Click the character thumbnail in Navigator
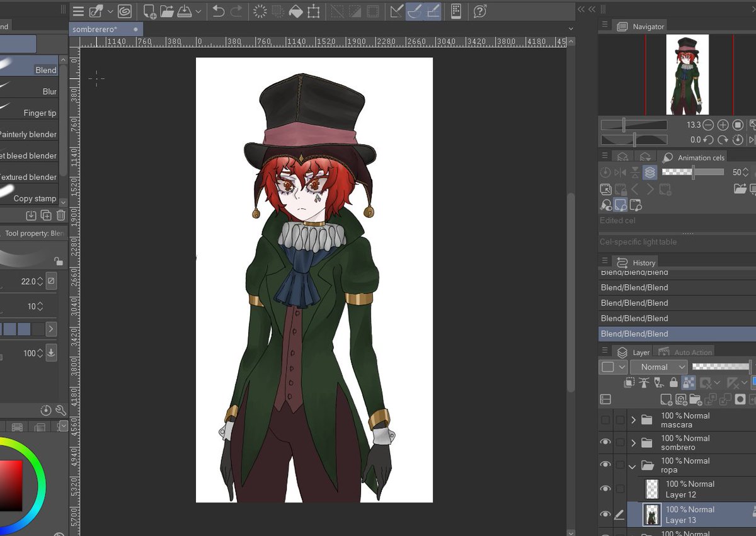 coord(687,75)
